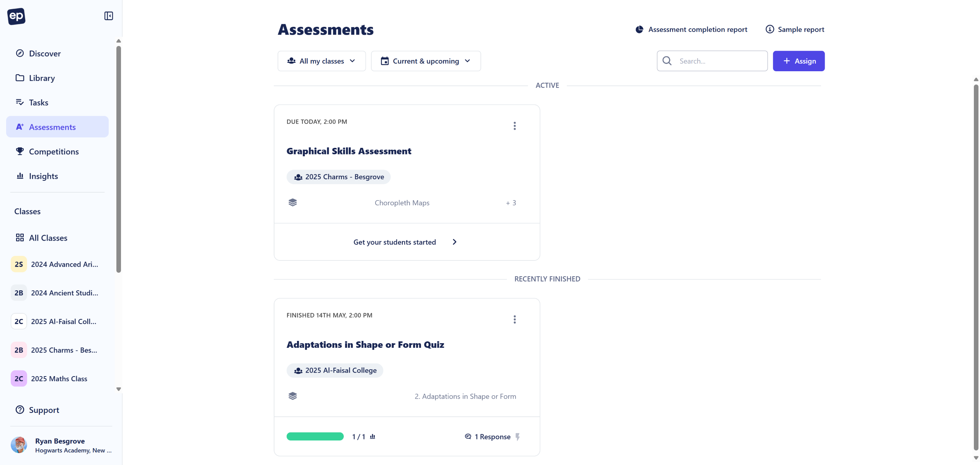
Task: Open three-dot menu on Adaptations Quiz card
Action: (x=514, y=319)
